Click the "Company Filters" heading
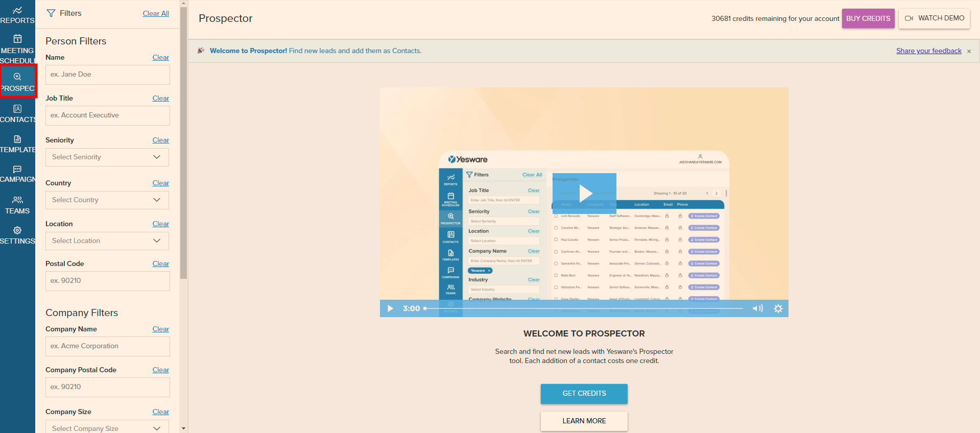 (82, 312)
